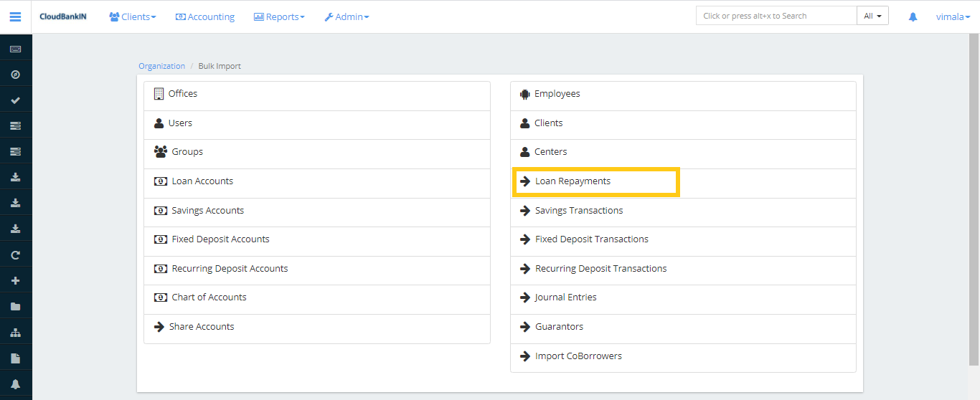Click the keyboard icon in the sidebar
This screenshot has height=400, width=980.
[x=15, y=49]
